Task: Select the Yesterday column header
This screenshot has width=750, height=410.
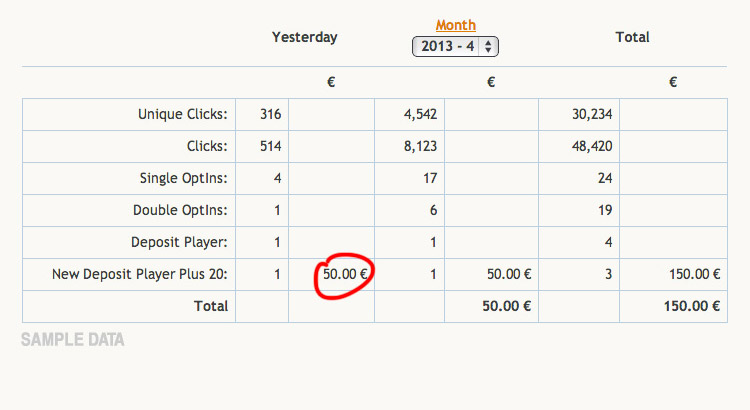Action: (304, 37)
